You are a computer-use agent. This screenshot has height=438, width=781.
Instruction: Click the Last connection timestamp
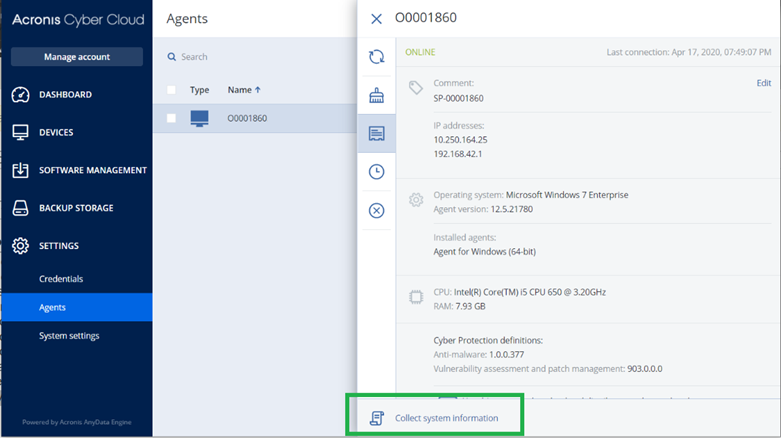689,52
